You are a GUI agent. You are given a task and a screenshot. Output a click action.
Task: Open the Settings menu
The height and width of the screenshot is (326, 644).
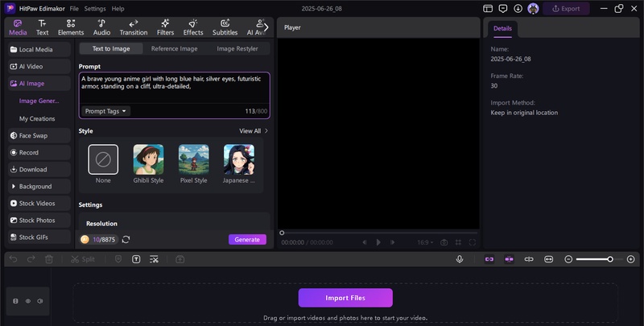pos(95,9)
